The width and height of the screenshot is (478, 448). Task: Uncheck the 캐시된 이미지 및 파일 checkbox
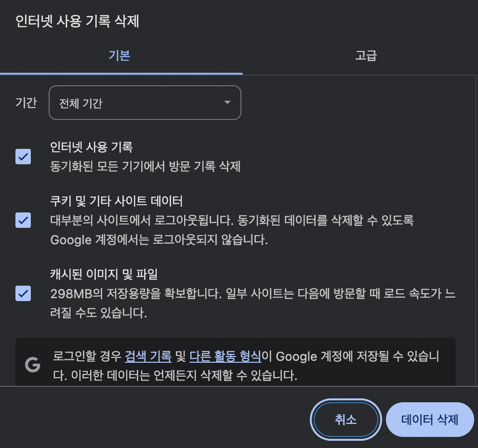23,293
